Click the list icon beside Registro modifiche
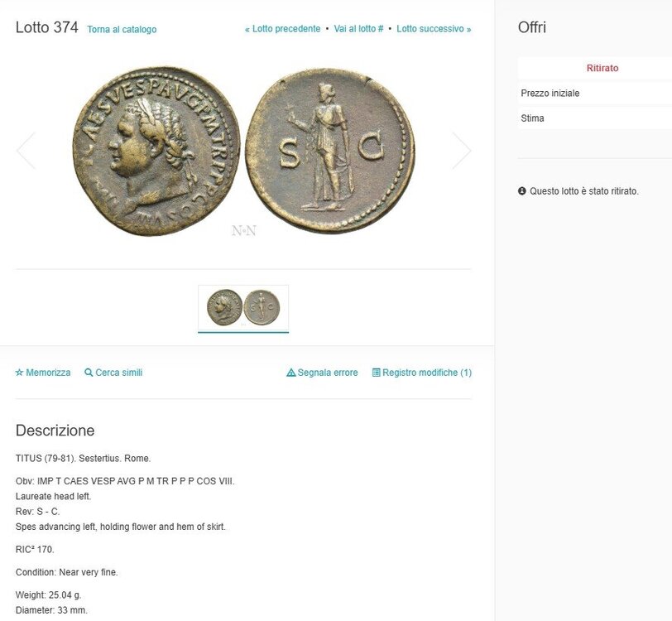 tap(377, 373)
